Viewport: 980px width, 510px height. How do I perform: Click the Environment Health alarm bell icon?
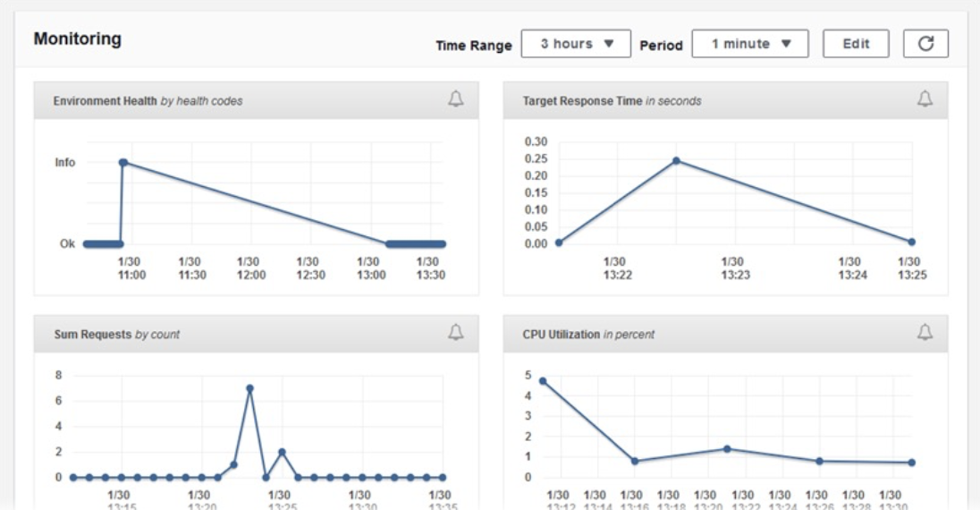coord(456,99)
